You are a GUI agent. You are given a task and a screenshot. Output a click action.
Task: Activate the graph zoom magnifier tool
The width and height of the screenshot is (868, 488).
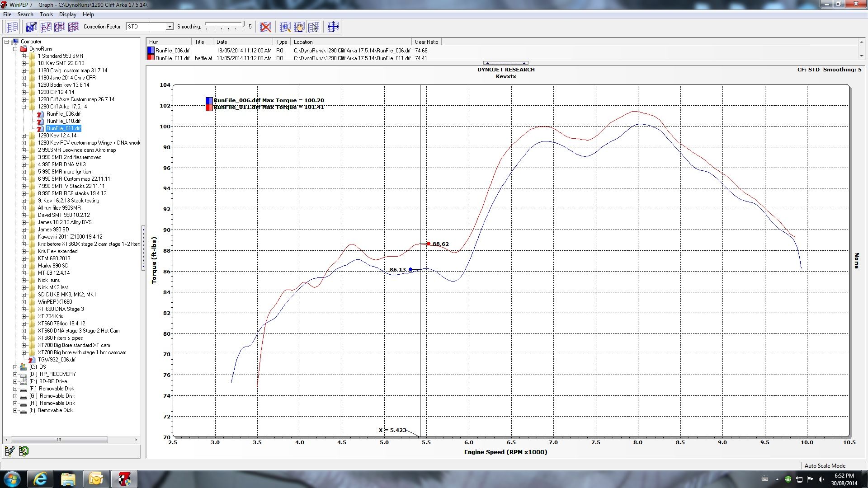[x=285, y=27]
